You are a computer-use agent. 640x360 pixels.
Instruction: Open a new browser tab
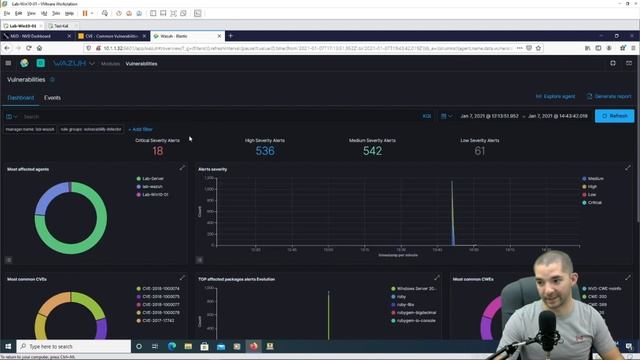pyautogui.click(x=230, y=36)
